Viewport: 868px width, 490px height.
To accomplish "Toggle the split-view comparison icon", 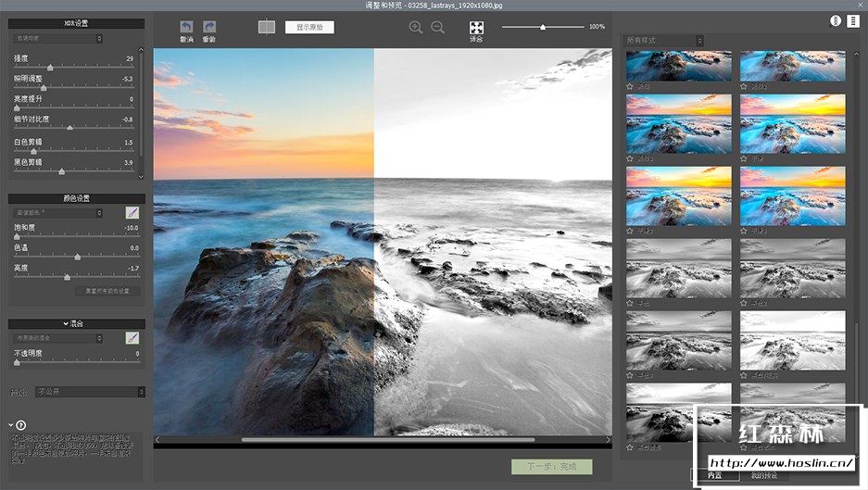I will (x=267, y=27).
